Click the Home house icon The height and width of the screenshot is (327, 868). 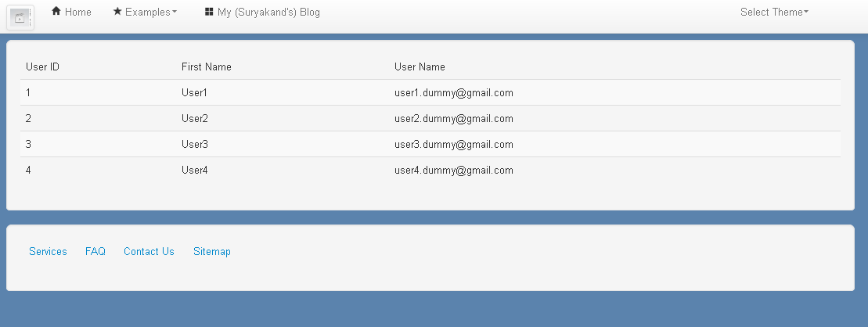(x=56, y=11)
